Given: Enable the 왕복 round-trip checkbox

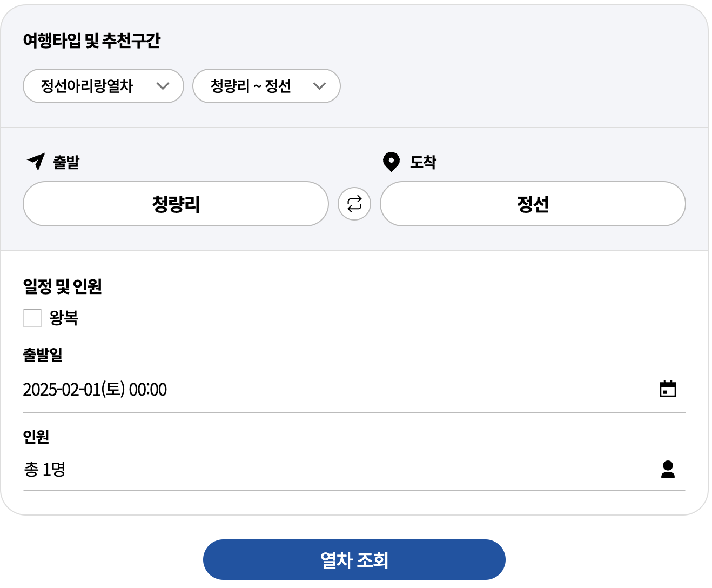Looking at the screenshot, I should [x=32, y=318].
